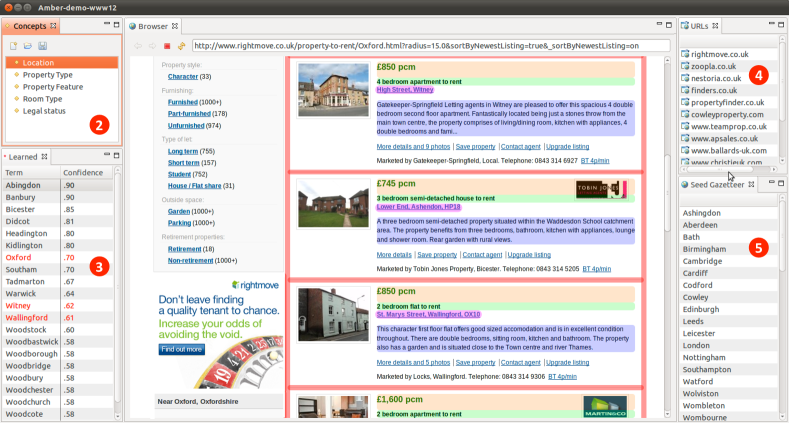The height and width of the screenshot is (423, 789).
Task: Click the browser forward arrow
Action: (152, 45)
